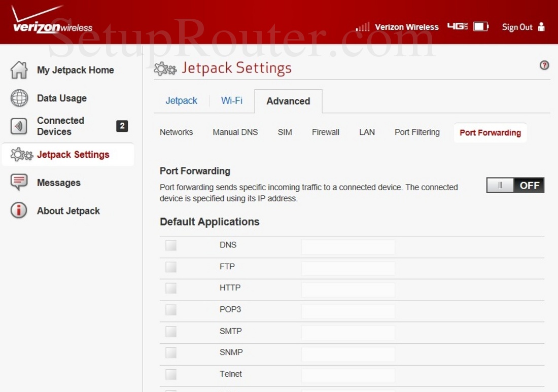Click the help question mark icon
The width and height of the screenshot is (558, 392).
(x=544, y=65)
